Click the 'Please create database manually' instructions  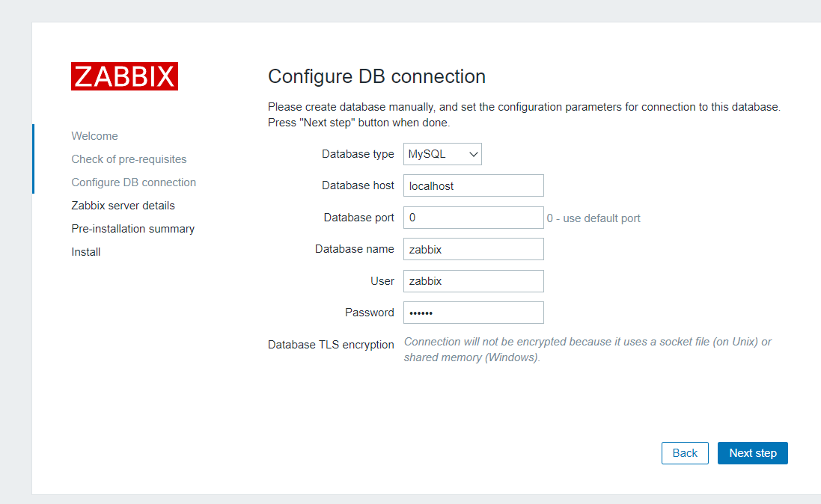point(524,114)
